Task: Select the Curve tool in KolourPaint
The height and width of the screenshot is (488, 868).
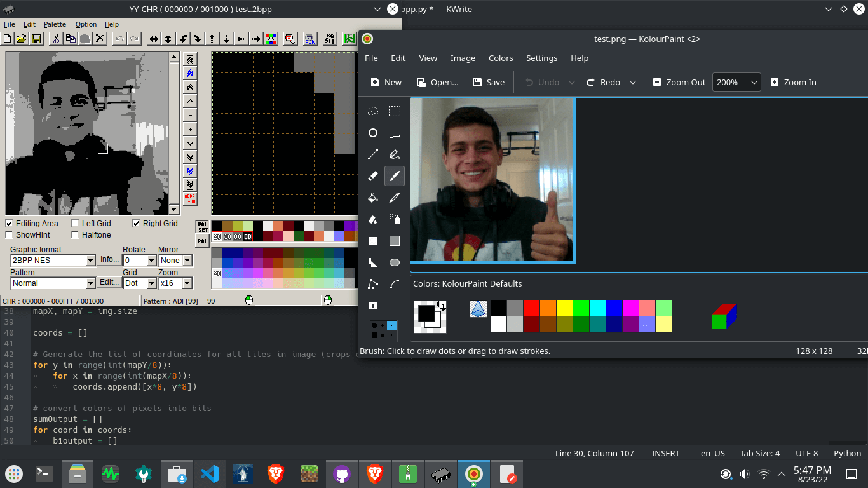Action: (395, 284)
